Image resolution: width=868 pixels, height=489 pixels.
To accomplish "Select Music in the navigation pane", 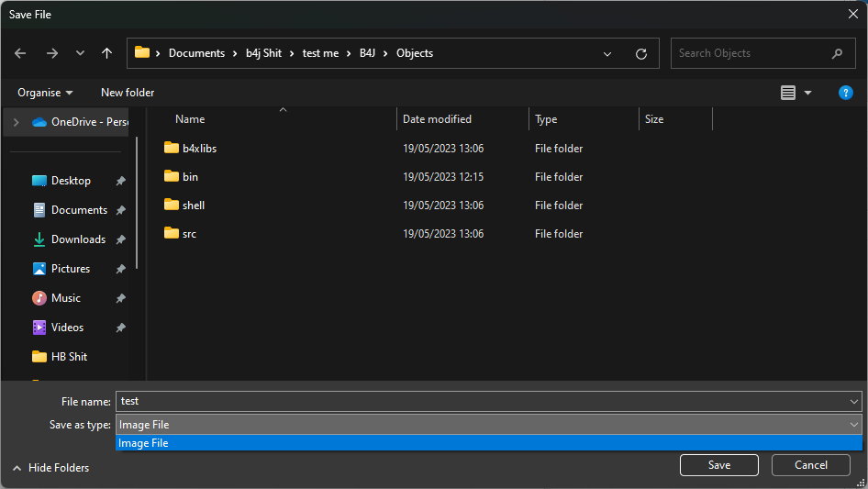I will (x=65, y=298).
